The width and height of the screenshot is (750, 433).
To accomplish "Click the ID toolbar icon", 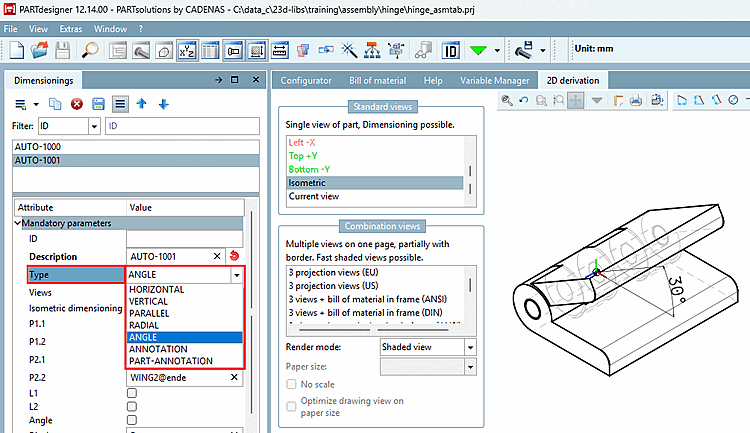I will 451,50.
